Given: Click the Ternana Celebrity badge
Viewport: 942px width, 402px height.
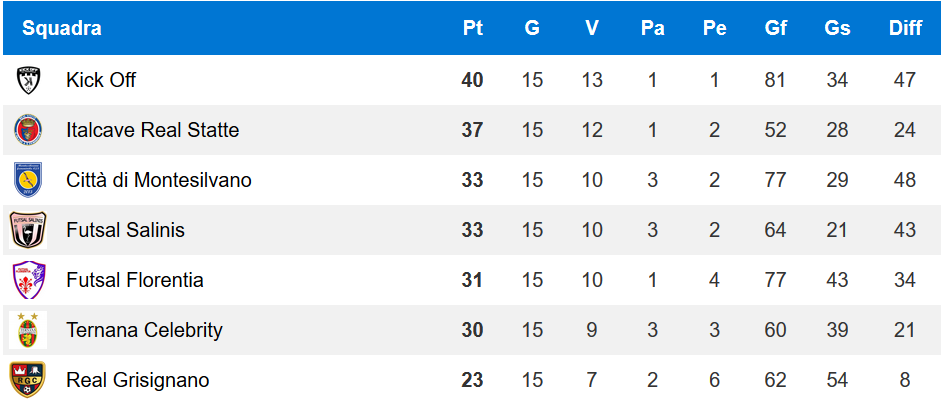Looking at the screenshot, I should (x=28, y=330).
